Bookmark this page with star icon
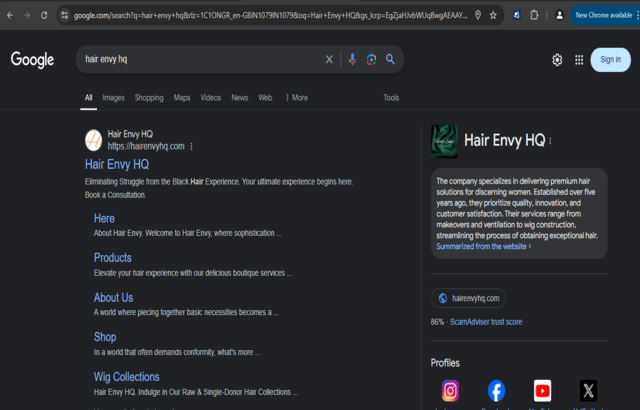 tap(493, 15)
